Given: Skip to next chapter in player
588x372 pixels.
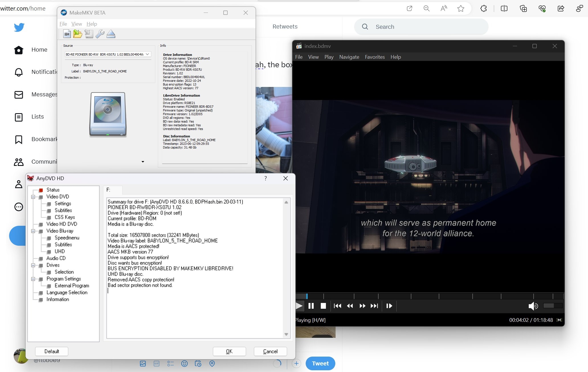Looking at the screenshot, I should [x=374, y=306].
